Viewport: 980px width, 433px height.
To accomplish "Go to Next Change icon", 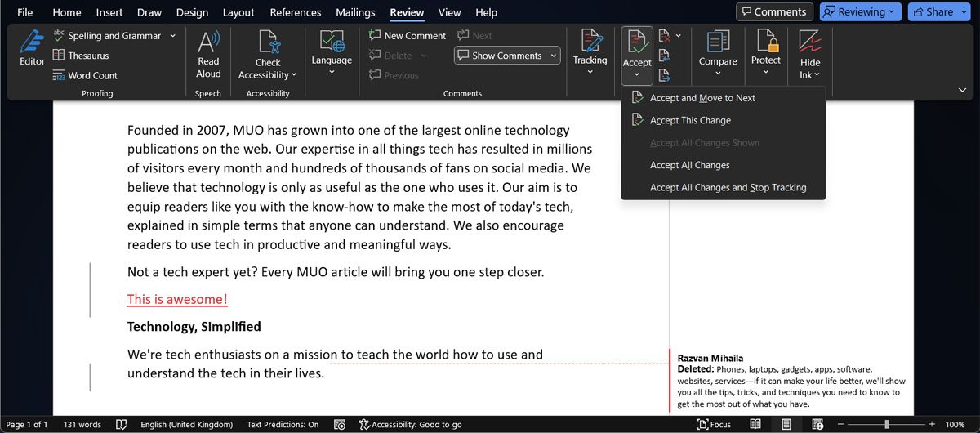I will [665, 75].
